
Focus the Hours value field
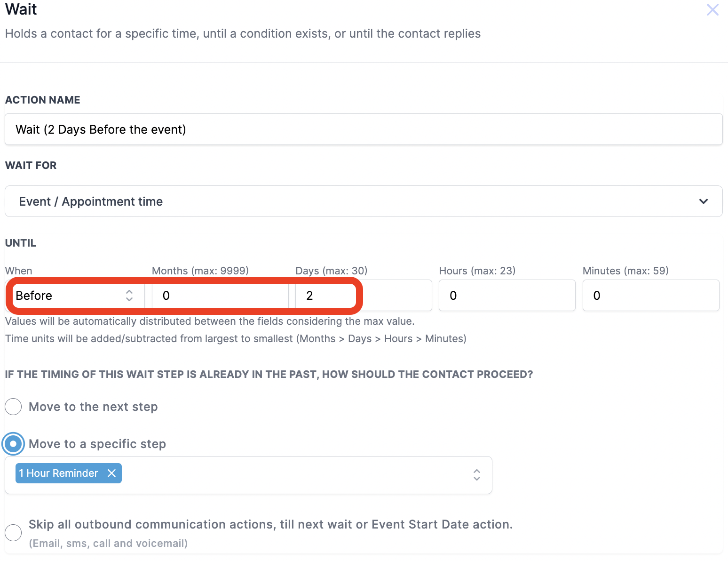[x=506, y=296]
